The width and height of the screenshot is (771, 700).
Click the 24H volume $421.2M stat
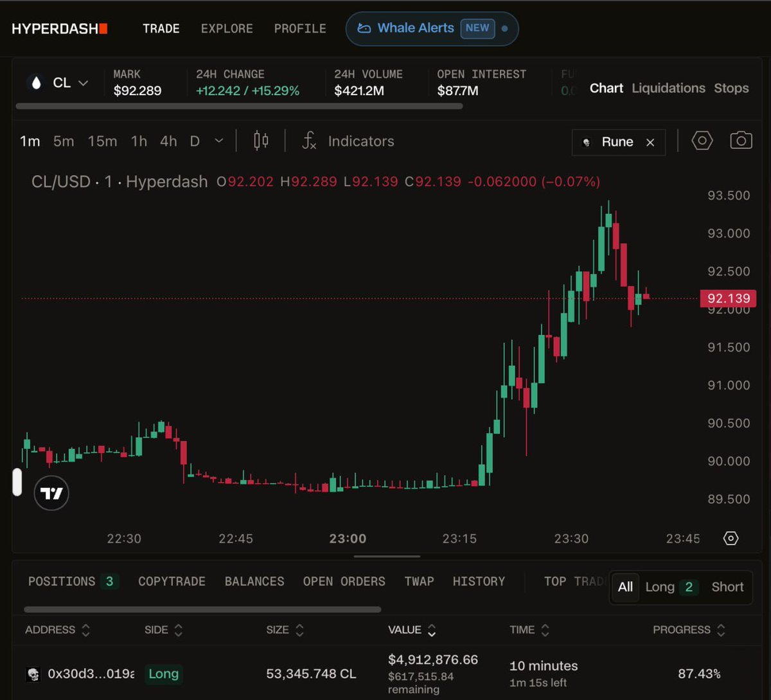coord(368,83)
